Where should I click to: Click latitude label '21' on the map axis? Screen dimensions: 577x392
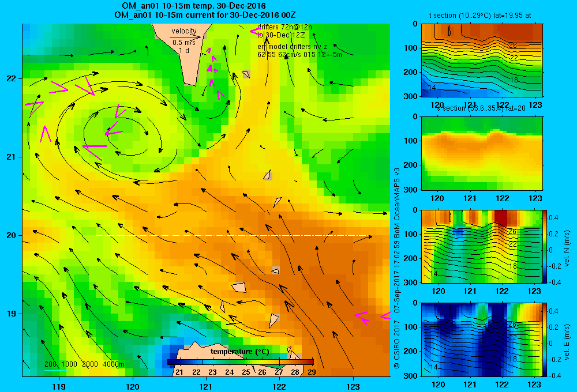12,157
